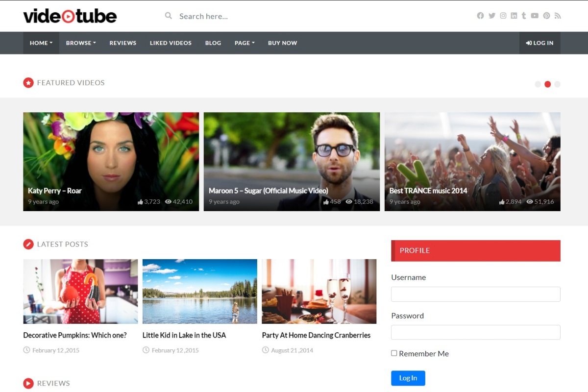
Task: Expand the Home dropdown menu
Action: [x=41, y=43]
